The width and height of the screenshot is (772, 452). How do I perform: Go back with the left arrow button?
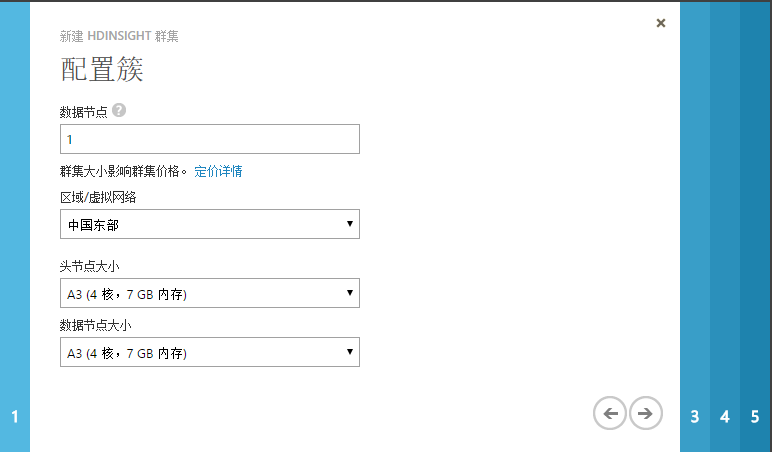610,413
